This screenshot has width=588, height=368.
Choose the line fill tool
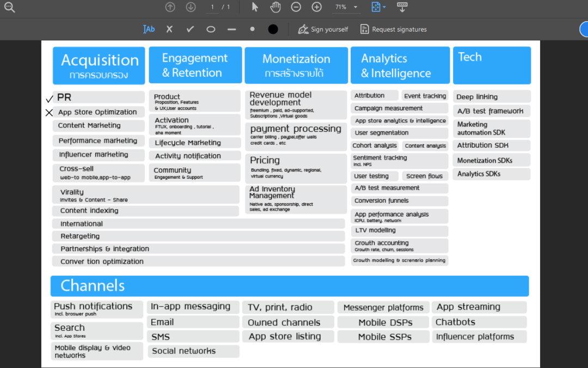[231, 29]
